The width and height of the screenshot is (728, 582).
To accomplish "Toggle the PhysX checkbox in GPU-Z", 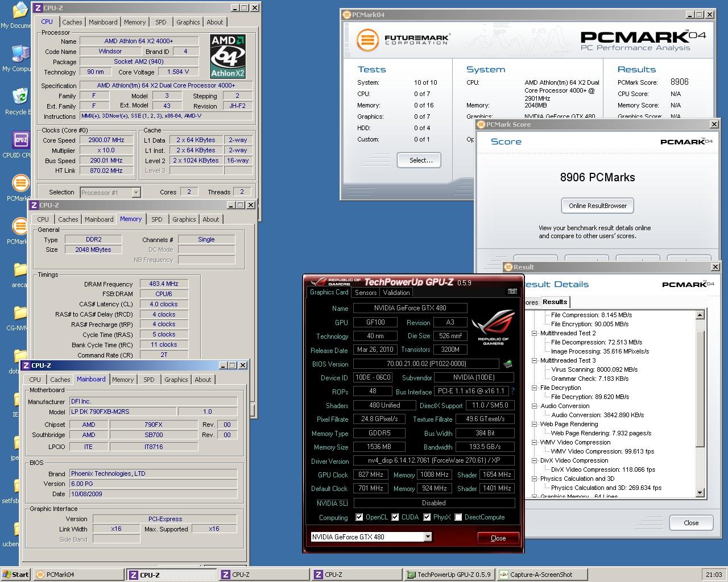I will pos(426,517).
